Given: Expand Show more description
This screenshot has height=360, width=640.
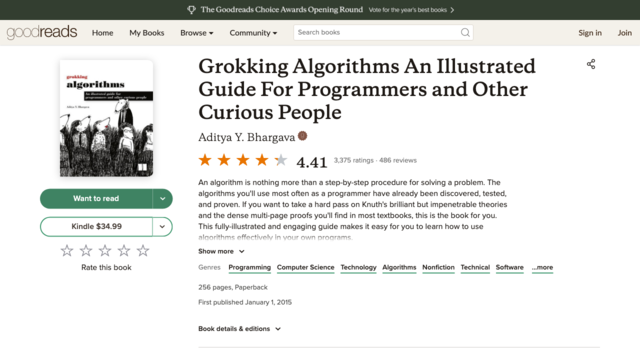Looking at the screenshot, I should (221, 251).
